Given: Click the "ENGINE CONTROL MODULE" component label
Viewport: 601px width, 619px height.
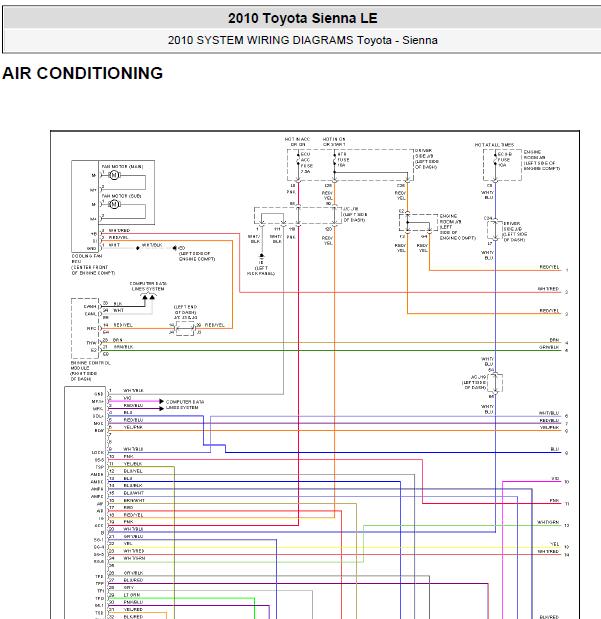Looking at the screenshot, I should point(91,365).
